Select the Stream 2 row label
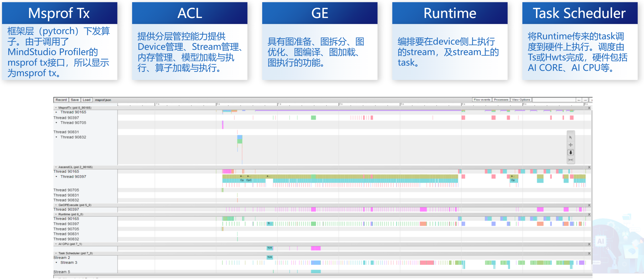This screenshot has height=279, width=644. 62,258
